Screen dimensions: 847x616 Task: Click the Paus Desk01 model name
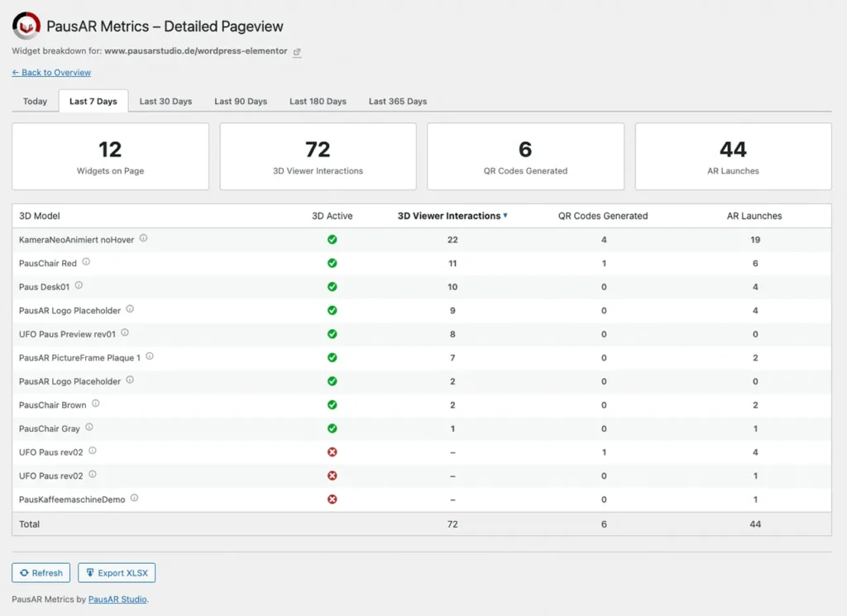click(x=45, y=287)
